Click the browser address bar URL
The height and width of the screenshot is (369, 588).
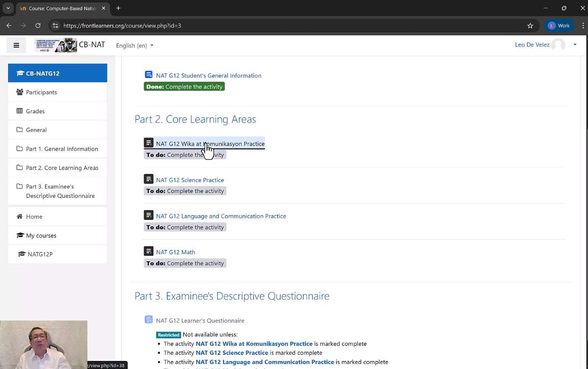(x=122, y=26)
